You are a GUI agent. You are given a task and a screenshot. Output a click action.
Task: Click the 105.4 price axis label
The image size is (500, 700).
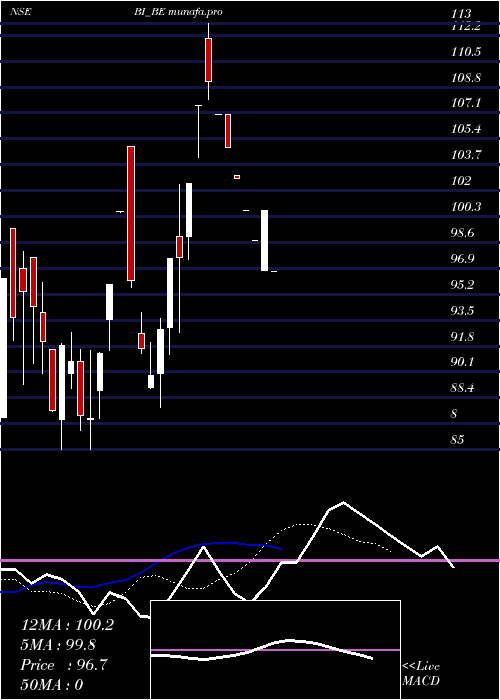pyautogui.click(x=466, y=129)
